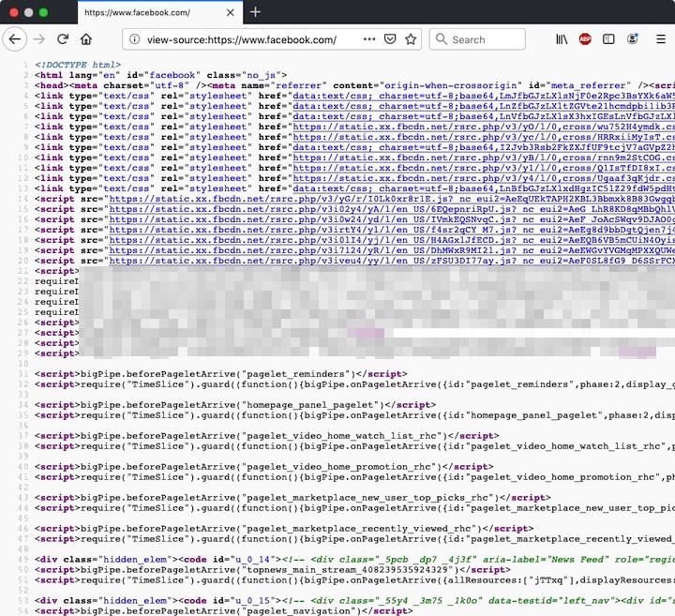Open the IVmkEQSNvqC.js script link
The height and width of the screenshot is (616, 675).
click(392, 220)
